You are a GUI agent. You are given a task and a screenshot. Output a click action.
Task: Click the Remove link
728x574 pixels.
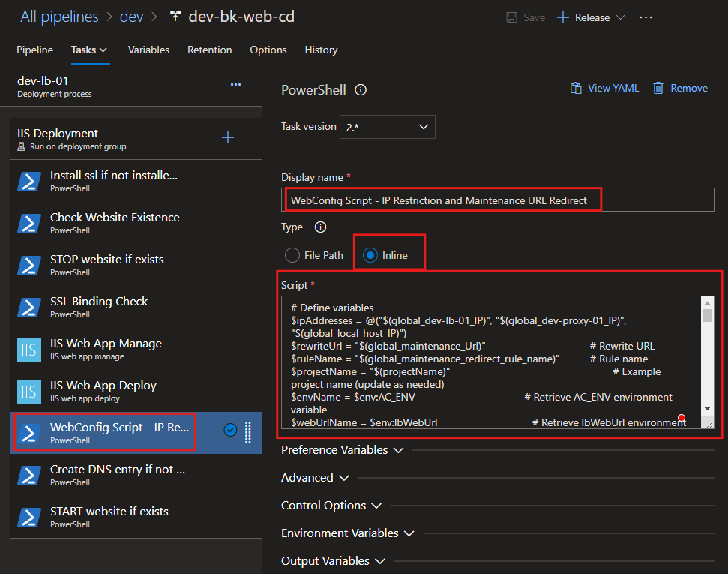pos(689,88)
